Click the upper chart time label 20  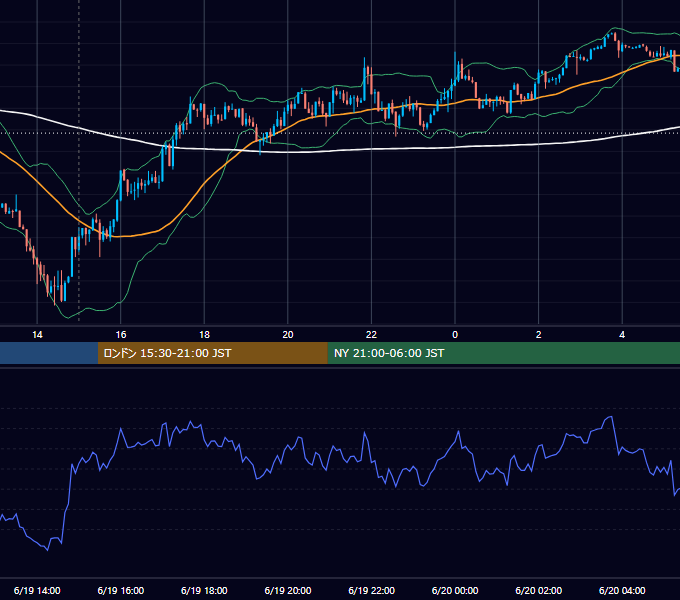[288, 335]
